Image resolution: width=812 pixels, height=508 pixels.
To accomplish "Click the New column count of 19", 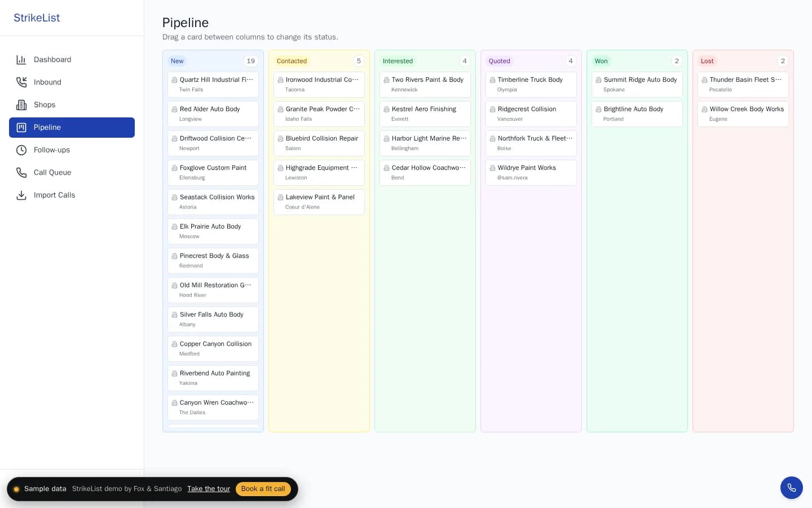I will 251,61.
